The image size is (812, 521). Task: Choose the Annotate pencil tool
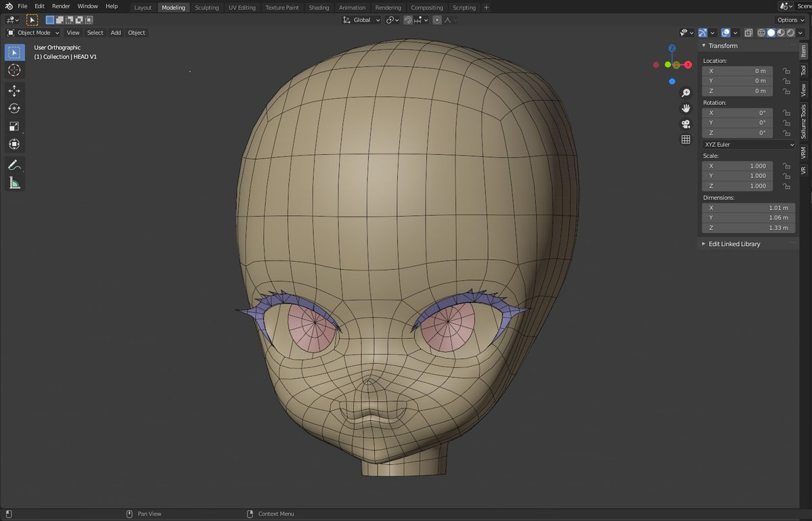point(14,165)
